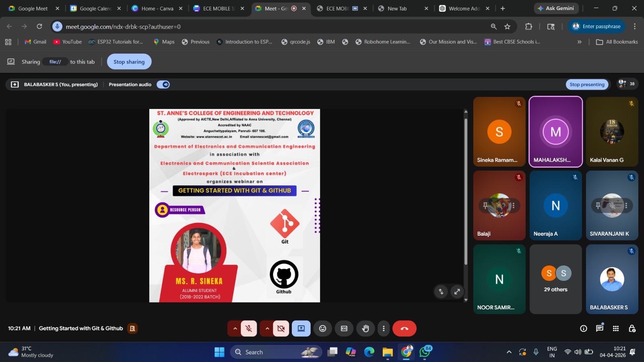Click Stop sharing in the sharing bar
The image size is (644, 362).
pos(129,62)
